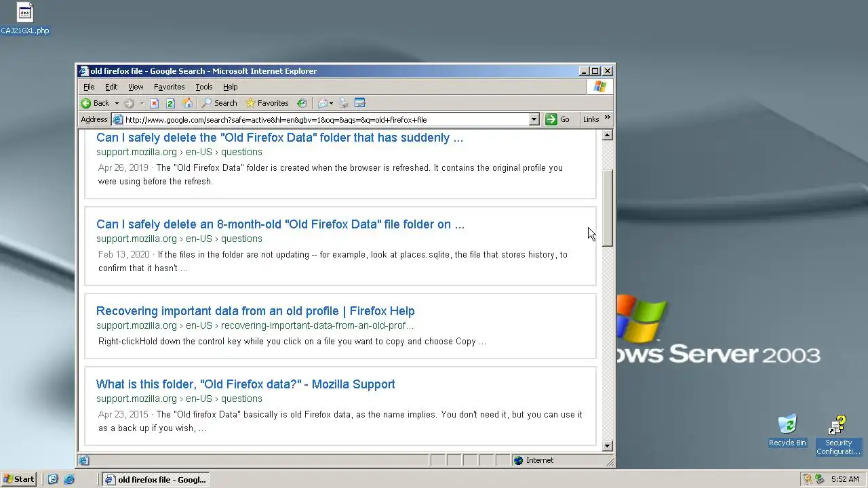The width and height of the screenshot is (868, 488).
Task: Expand the Address bar dropdown list
Action: tap(534, 119)
